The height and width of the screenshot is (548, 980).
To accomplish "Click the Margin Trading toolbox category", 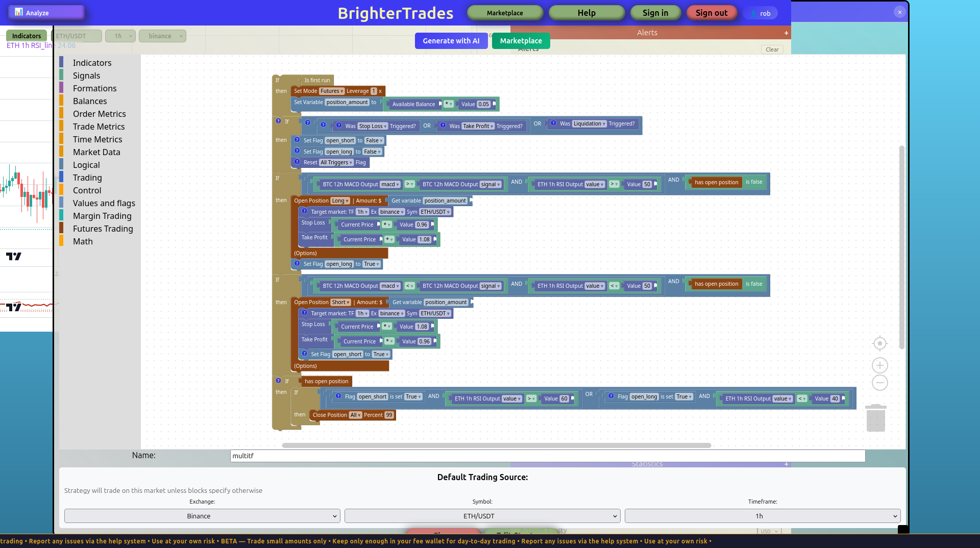I will tap(102, 216).
